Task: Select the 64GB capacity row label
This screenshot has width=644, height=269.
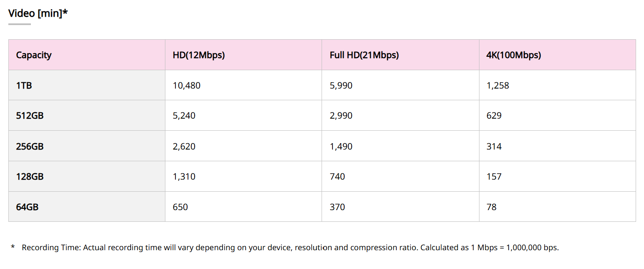Action: coord(27,207)
